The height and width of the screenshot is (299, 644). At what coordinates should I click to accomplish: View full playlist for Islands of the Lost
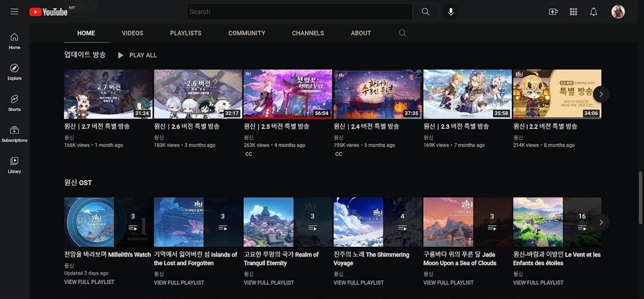pos(179,282)
